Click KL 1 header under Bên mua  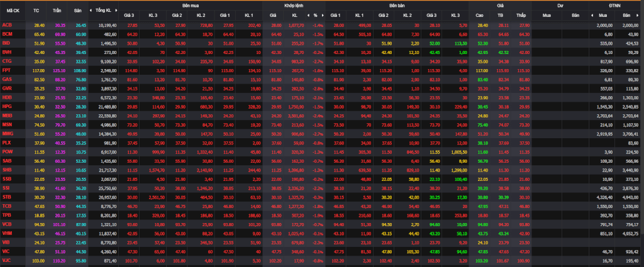(x=249, y=16)
